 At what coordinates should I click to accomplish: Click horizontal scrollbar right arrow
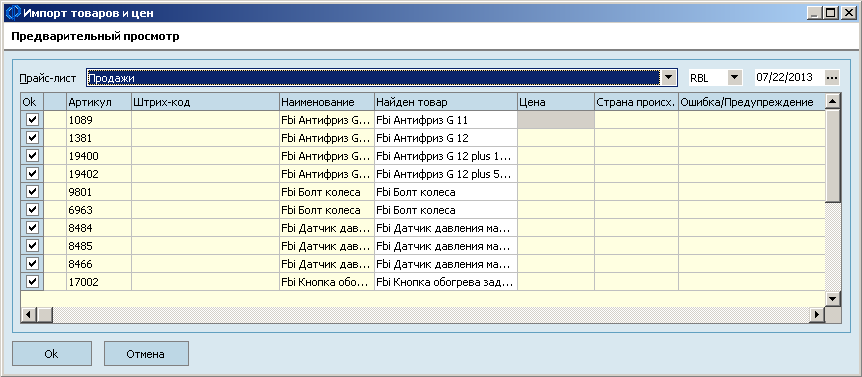tap(818, 314)
